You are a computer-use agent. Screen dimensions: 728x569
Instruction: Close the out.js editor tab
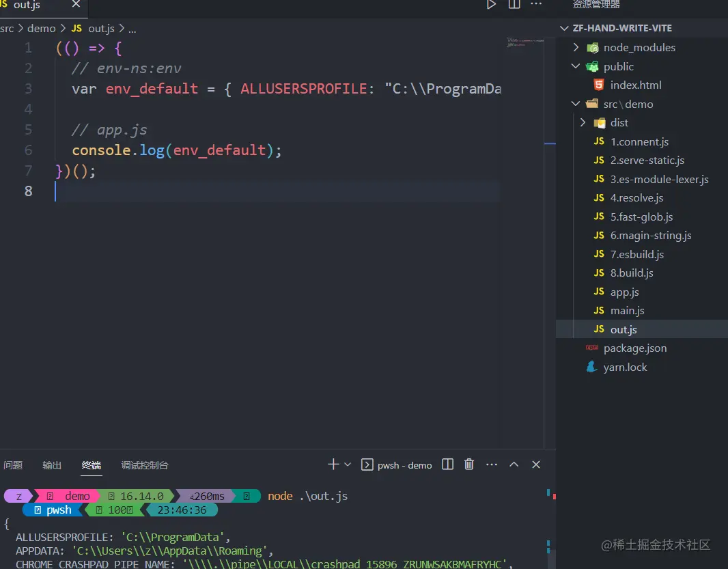tap(76, 4)
